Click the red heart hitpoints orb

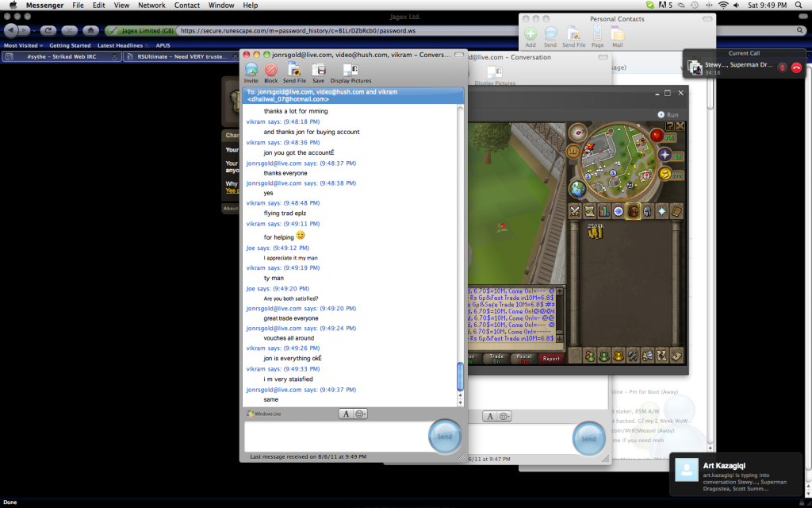657,136
